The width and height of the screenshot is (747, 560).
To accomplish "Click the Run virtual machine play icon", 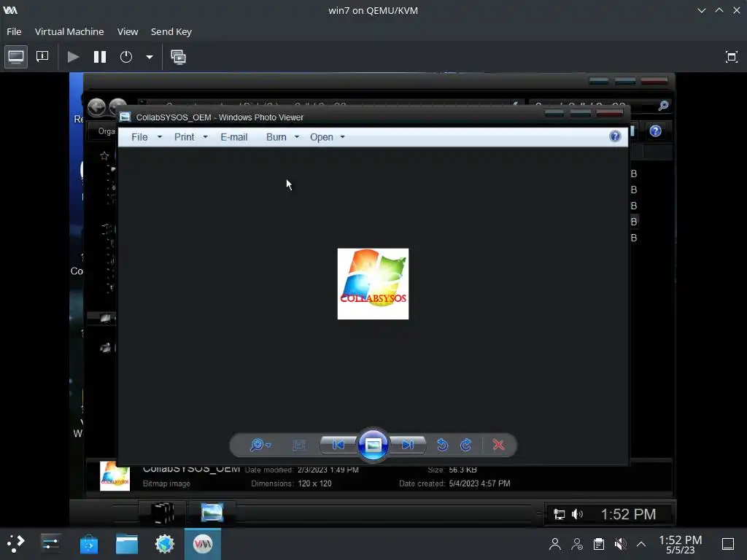I will [73, 57].
